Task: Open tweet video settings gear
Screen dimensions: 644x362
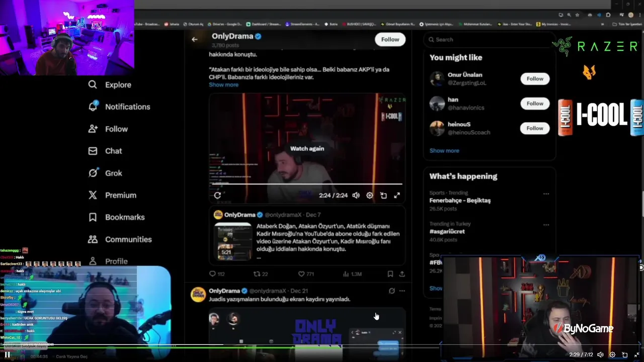Action: coord(370,195)
